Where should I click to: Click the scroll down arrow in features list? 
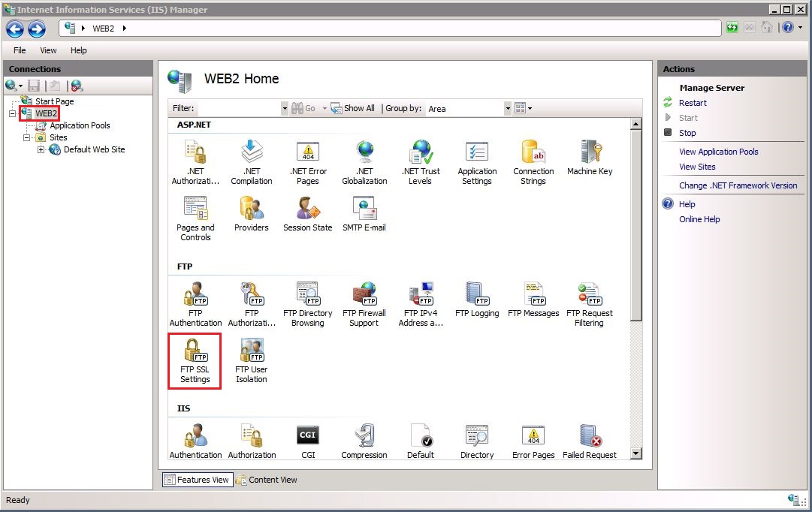pos(636,453)
